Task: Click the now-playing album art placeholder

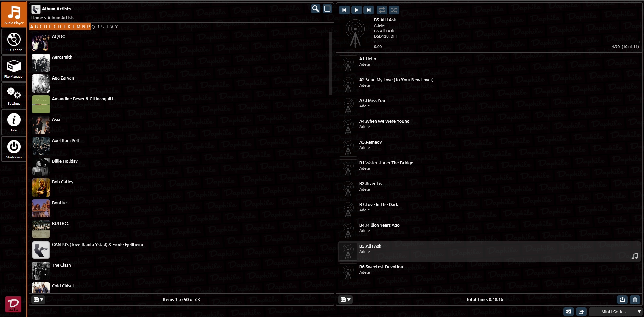Action: tap(355, 33)
